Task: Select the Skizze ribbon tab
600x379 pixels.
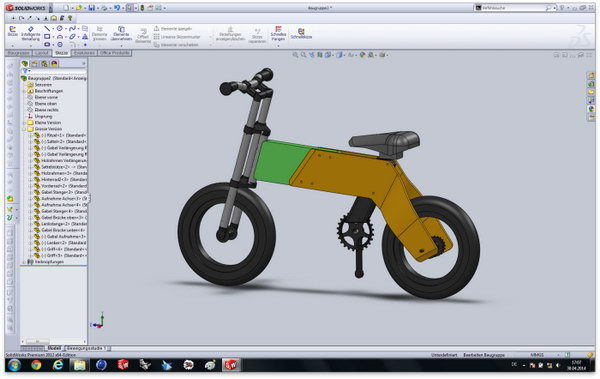Action: click(x=61, y=53)
